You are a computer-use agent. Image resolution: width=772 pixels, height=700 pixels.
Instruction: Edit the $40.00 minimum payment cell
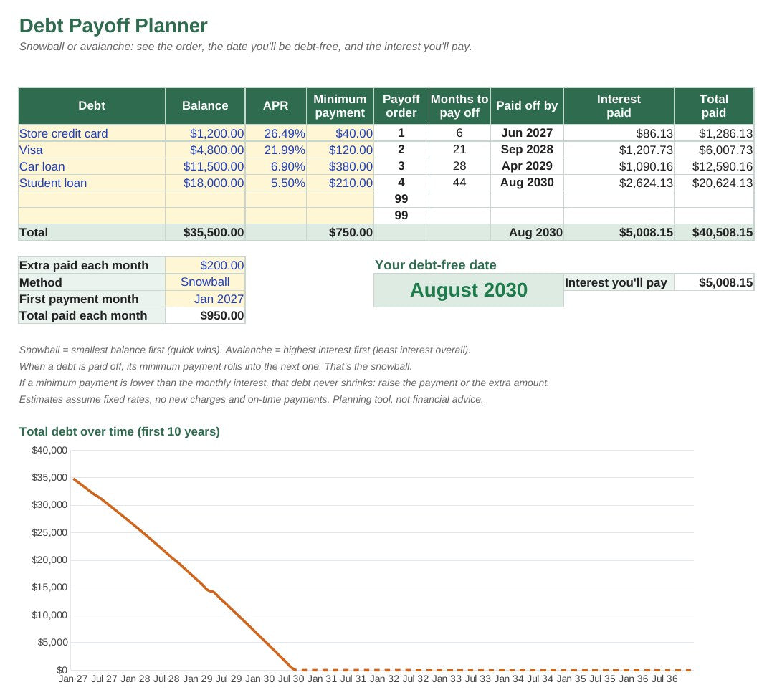tap(340, 133)
